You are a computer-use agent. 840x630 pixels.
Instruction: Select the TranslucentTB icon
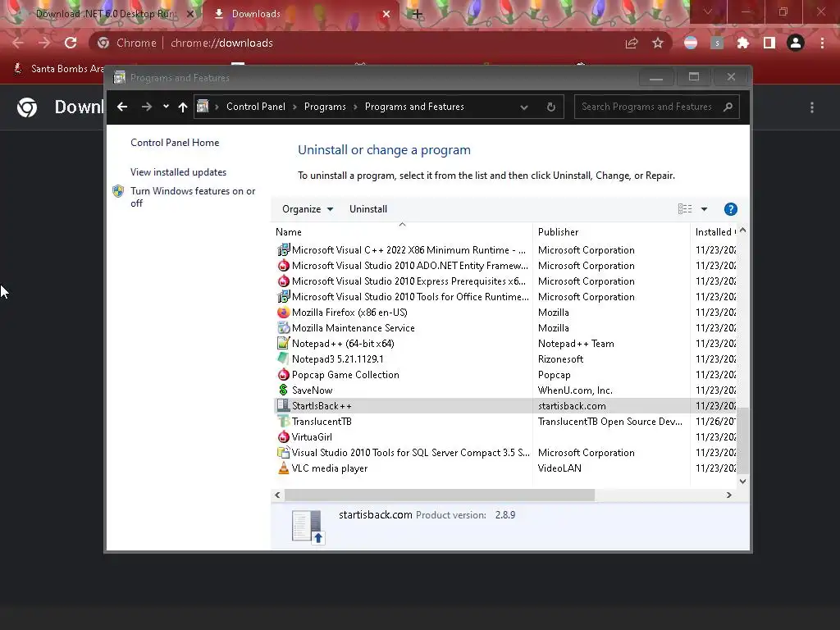point(283,421)
